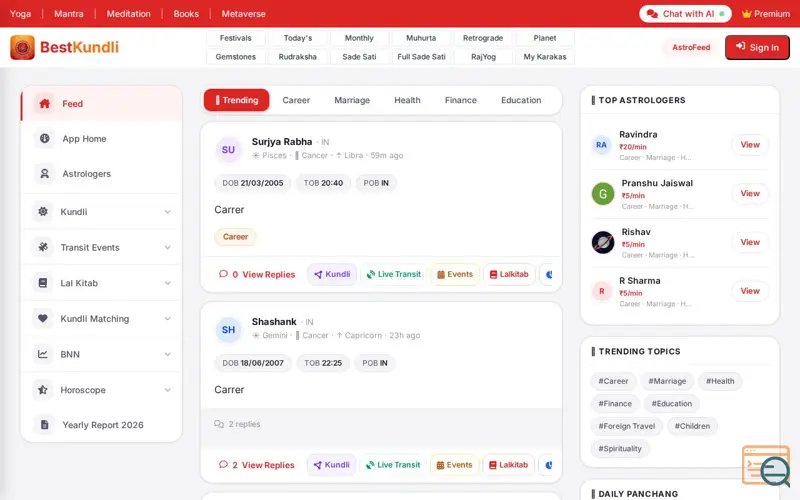Viewport: 800px width, 500px height.
Task: Open the Sade Sati navigation button
Action: (x=359, y=57)
